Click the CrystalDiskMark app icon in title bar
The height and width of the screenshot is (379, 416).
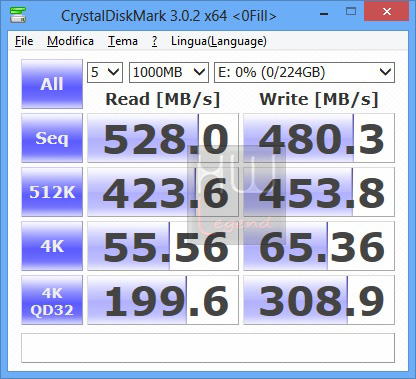pos(18,15)
